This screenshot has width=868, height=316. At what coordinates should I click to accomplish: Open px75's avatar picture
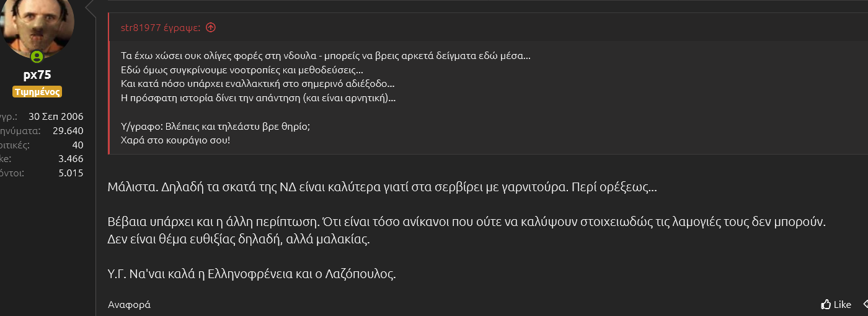[x=37, y=25]
